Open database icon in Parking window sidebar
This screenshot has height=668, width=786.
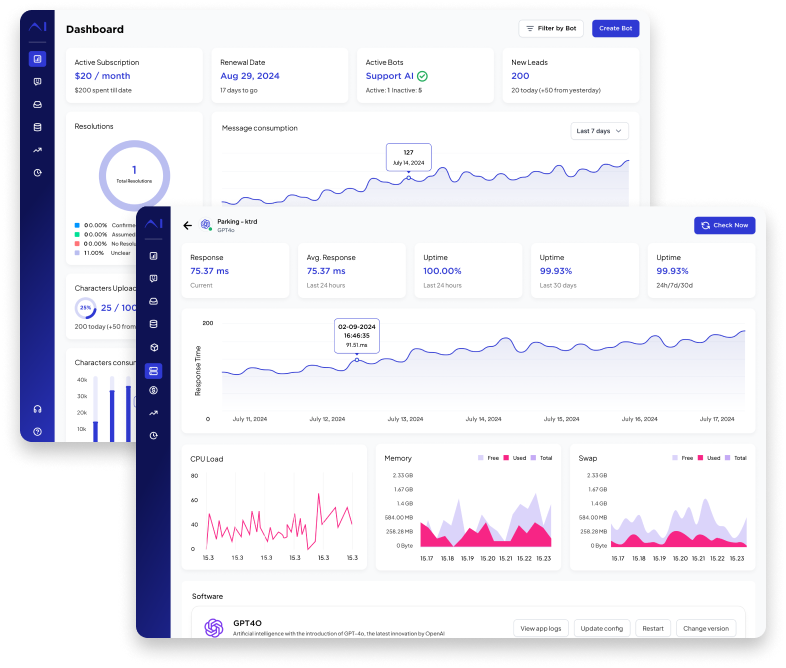pyautogui.click(x=154, y=324)
